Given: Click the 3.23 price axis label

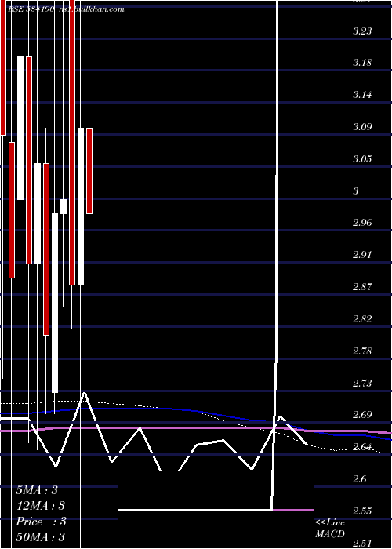Looking at the screenshot, I should pos(362,31).
